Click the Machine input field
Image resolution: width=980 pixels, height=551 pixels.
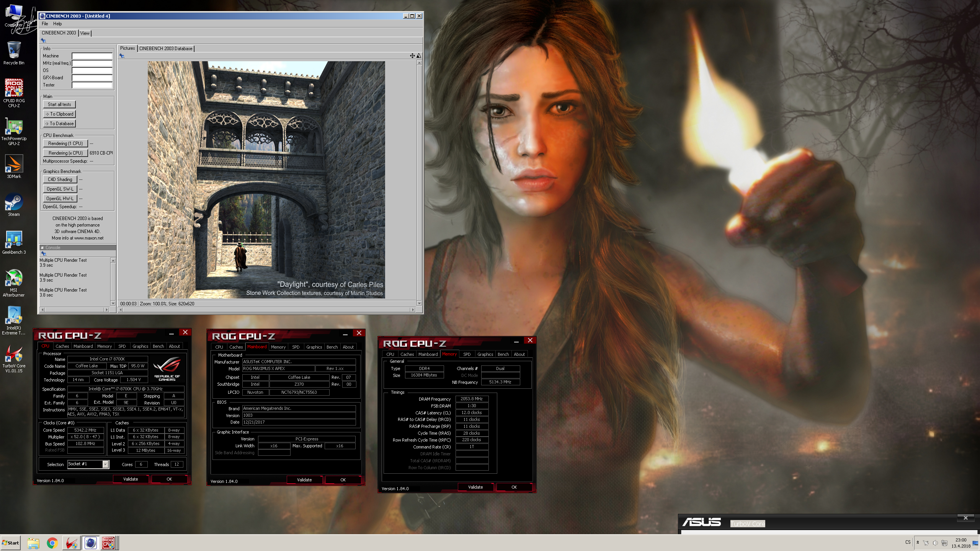(x=92, y=56)
